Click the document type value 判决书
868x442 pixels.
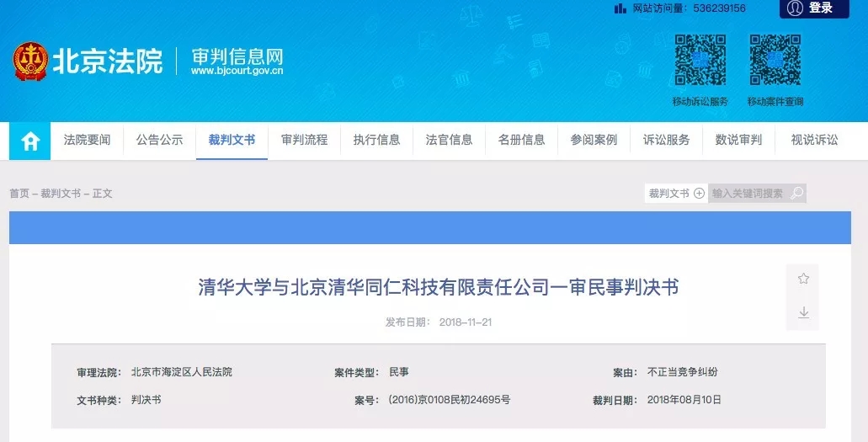146,399
